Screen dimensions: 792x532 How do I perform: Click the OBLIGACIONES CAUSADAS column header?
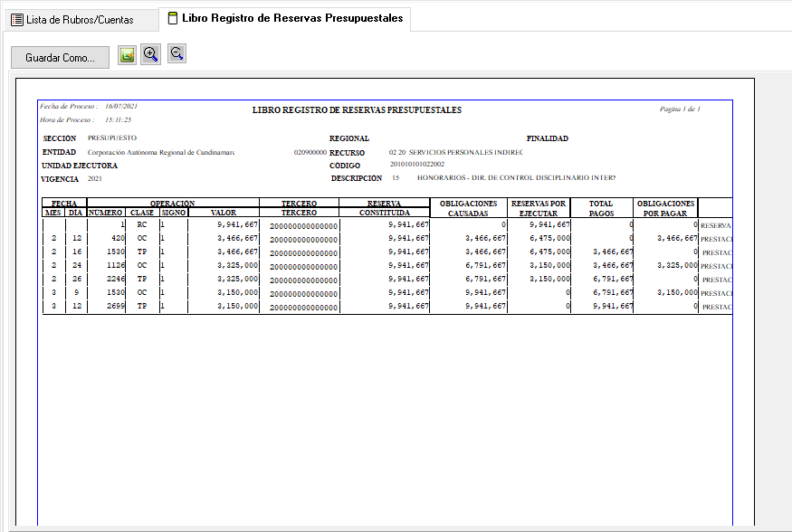click(x=468, y=208)
